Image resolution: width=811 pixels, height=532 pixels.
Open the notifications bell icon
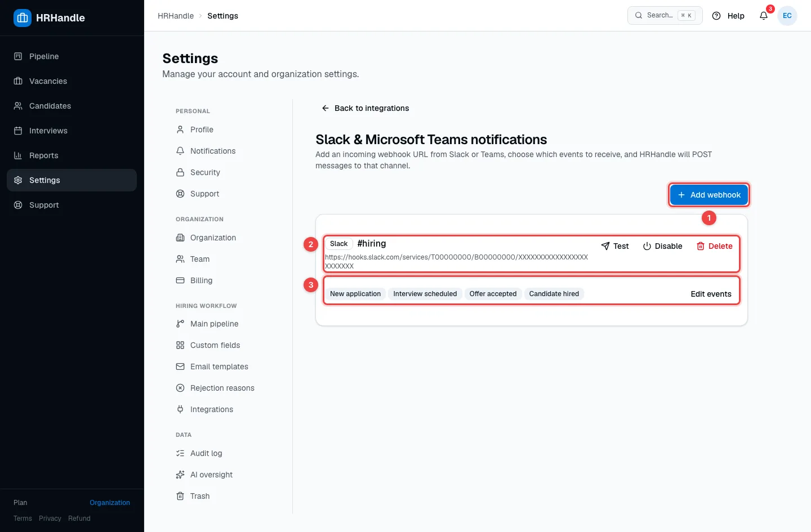coord(764,16)
